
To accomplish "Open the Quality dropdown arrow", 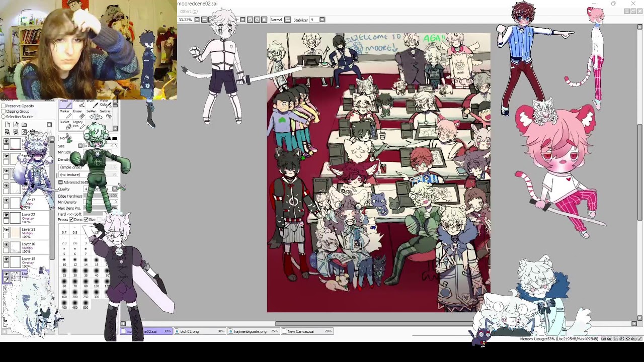I will 115,189.
